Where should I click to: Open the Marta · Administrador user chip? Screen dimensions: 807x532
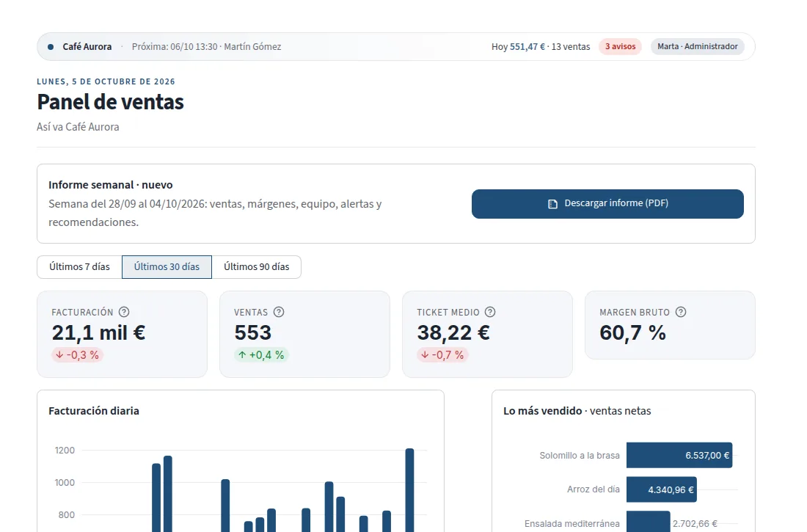click(x=698, y=46)
